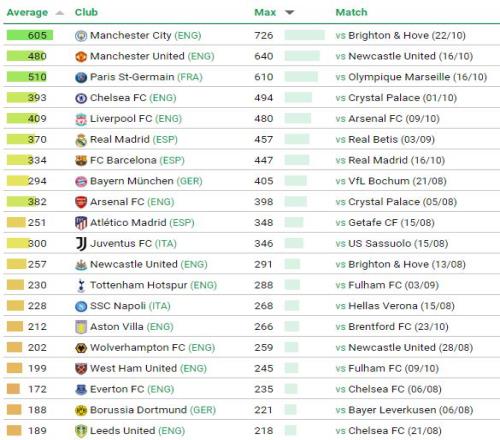Click the Real Madrid crest icon
This screenshot has width=500, height=440.
(81, 140)
